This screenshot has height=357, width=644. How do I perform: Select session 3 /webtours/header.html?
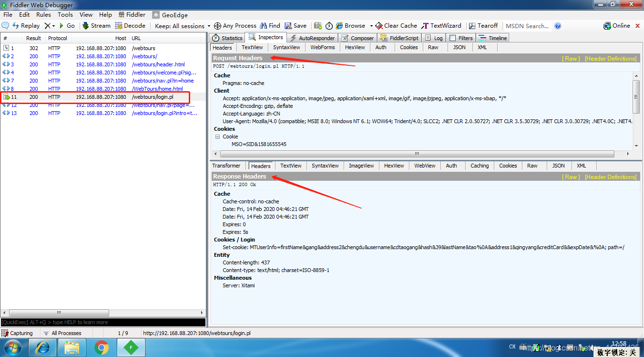(x=103, y=64)
